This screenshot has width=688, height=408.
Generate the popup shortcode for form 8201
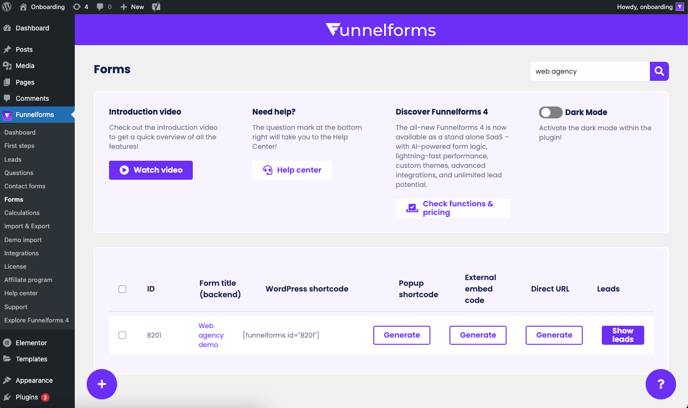pyautogui.click(x=401, y=335)
